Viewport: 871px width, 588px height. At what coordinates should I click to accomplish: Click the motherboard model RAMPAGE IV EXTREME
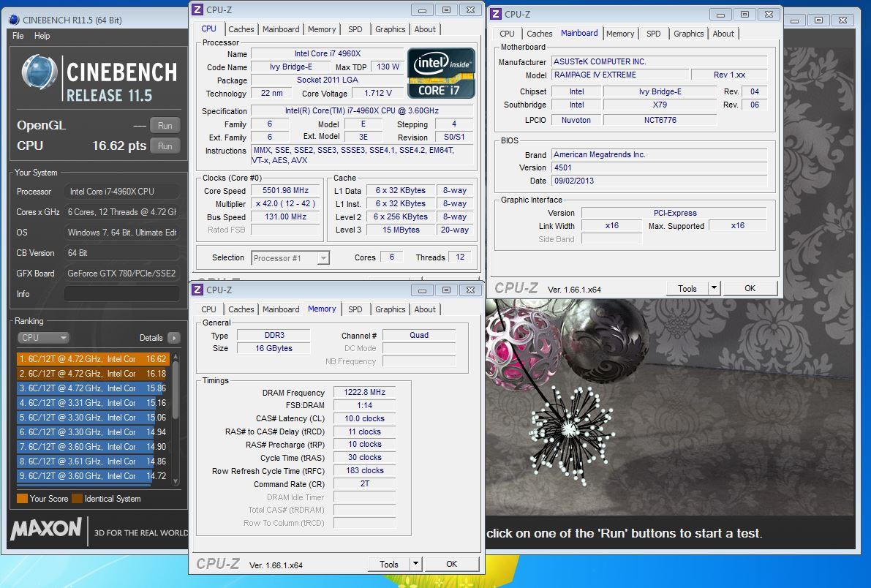click(619, 75)
